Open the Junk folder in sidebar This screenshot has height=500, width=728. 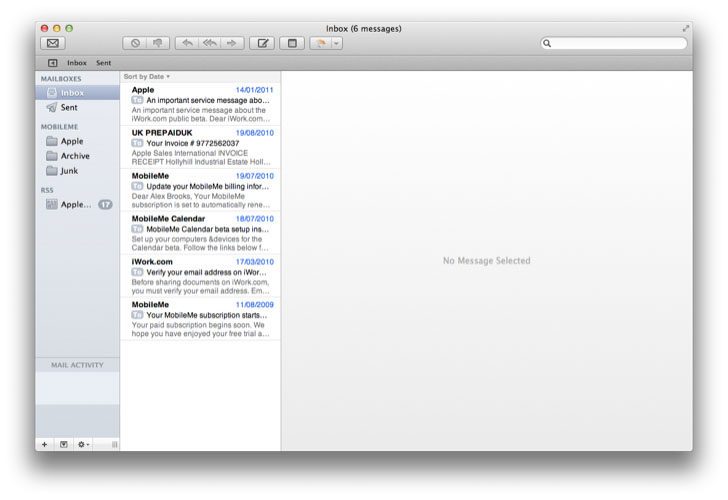(78, 171)
